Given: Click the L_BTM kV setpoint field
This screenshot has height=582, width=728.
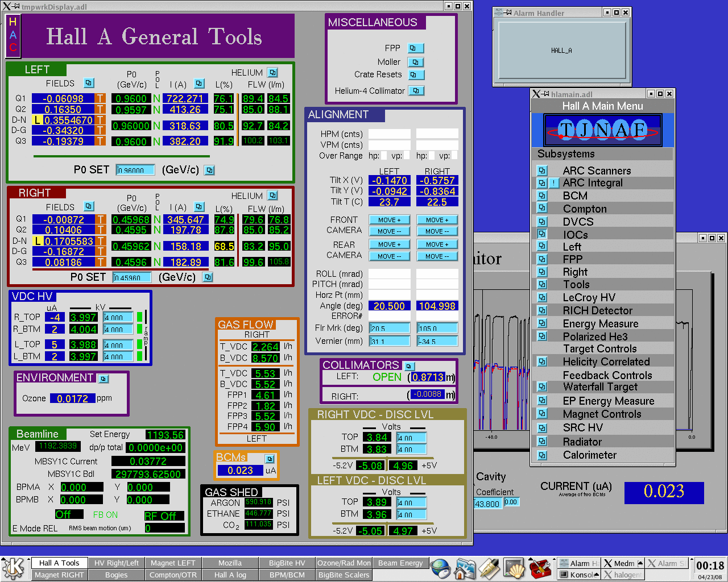Looking at the screenshot, I should point(118,356).
